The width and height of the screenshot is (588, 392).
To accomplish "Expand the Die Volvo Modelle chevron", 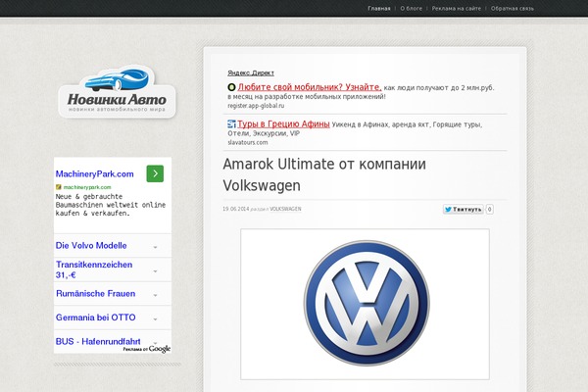I will coord(155,247).
